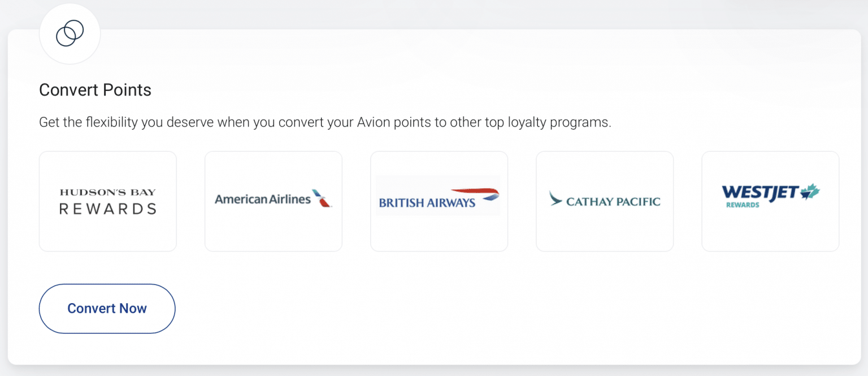Open the WestJet Rewards partner card

coord(770,201)
